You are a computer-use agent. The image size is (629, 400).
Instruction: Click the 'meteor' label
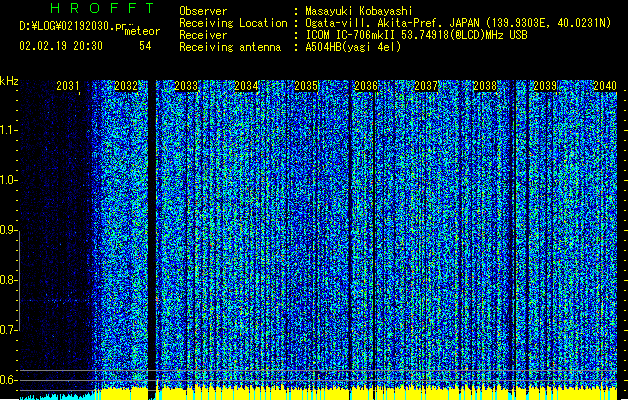point(142,31)
